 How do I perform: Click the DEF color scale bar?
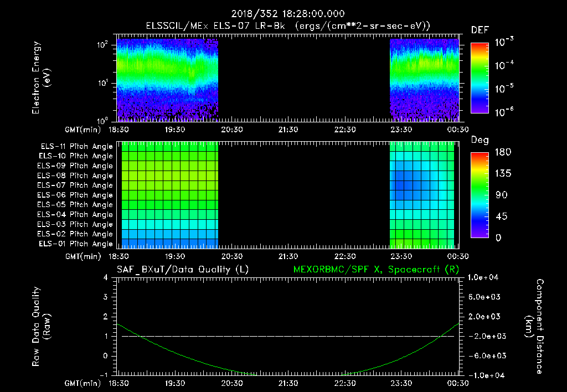pyautogui.click(x=480, y=78)
